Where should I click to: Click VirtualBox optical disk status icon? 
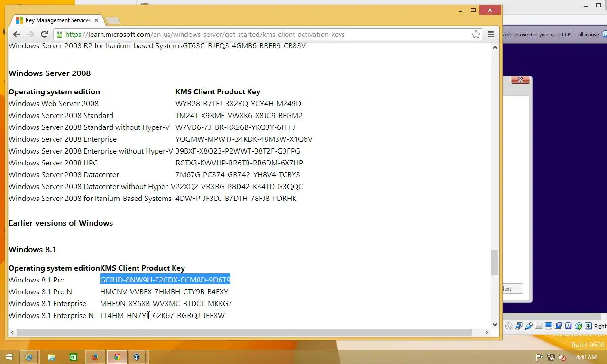(509, 326)
